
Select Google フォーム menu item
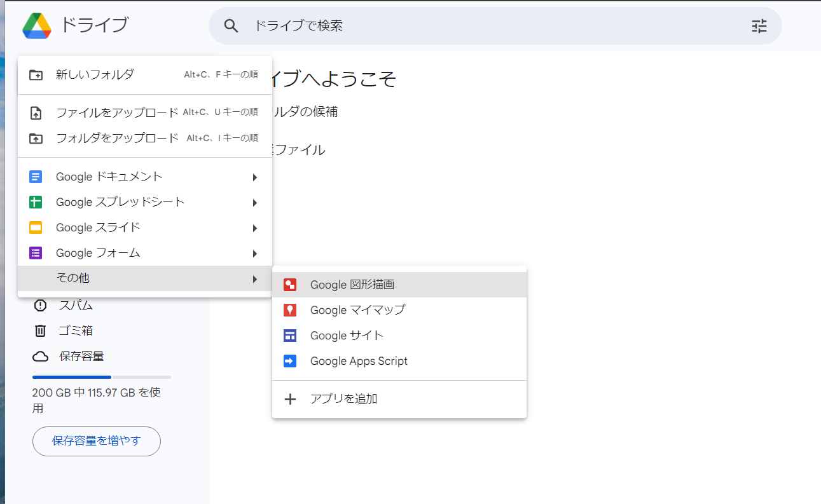145,253
